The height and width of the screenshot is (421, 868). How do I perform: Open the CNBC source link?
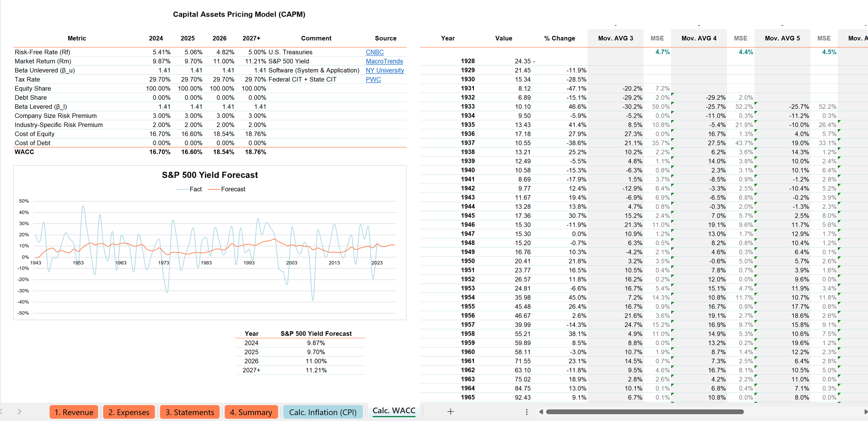click(x=375, y=52)
